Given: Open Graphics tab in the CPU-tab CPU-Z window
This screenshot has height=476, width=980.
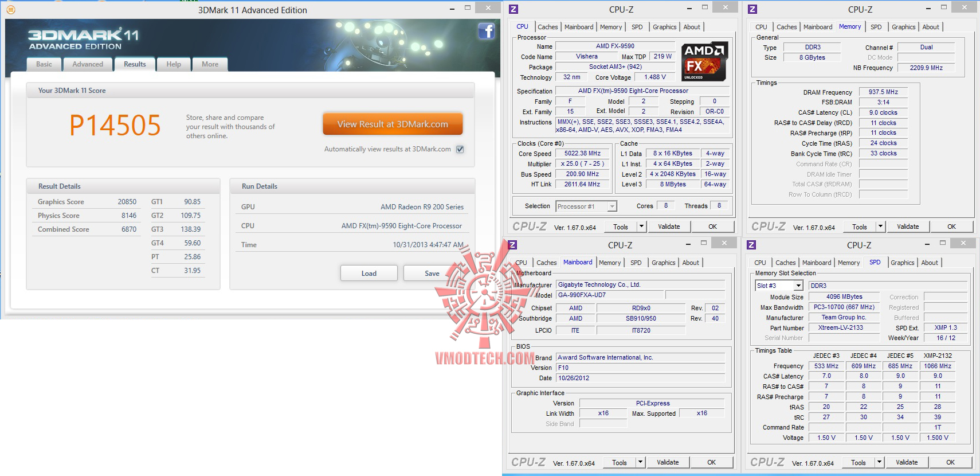Looking at the screenshot, I should (x=664, y=27).
